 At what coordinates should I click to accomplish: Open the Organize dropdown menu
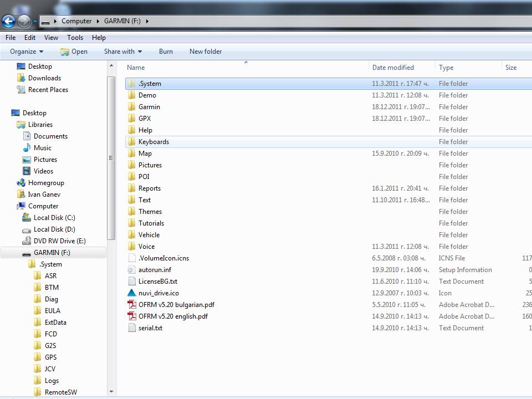click(26, 52)
